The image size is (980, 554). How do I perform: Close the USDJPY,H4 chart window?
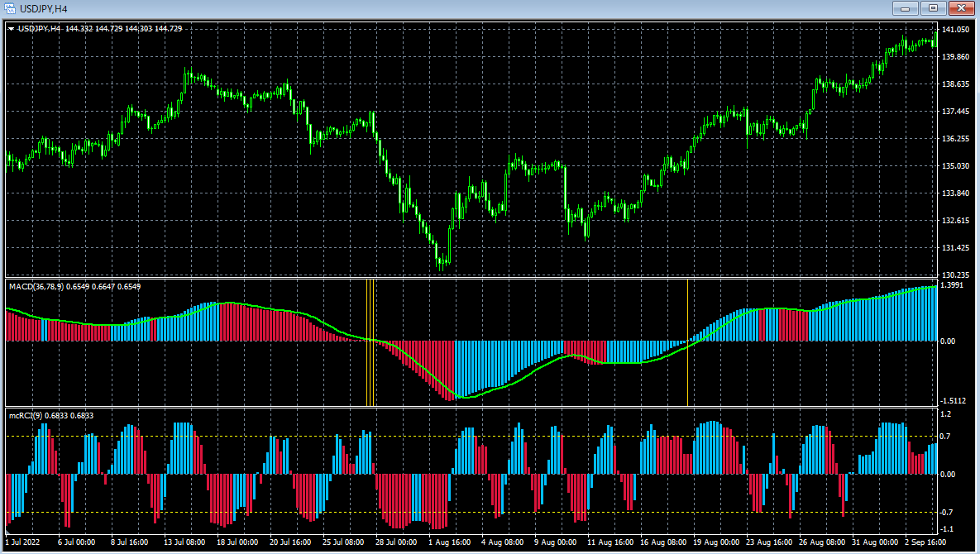[961, 7]
